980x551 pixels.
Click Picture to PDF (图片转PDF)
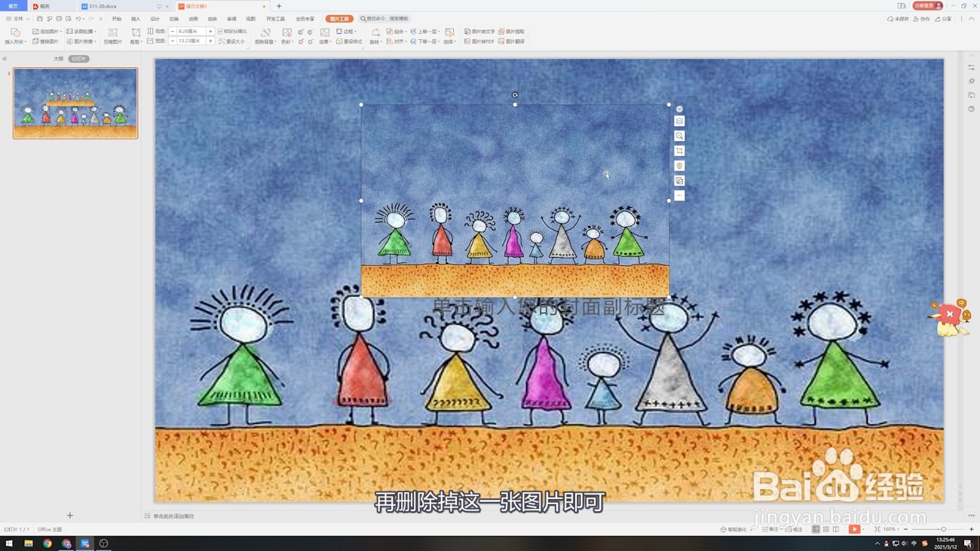pyautogui.click(x=479, y=42)
